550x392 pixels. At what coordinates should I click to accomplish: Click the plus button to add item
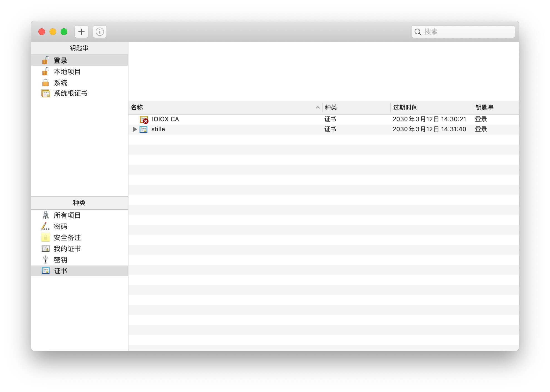(x=81, y=32)
